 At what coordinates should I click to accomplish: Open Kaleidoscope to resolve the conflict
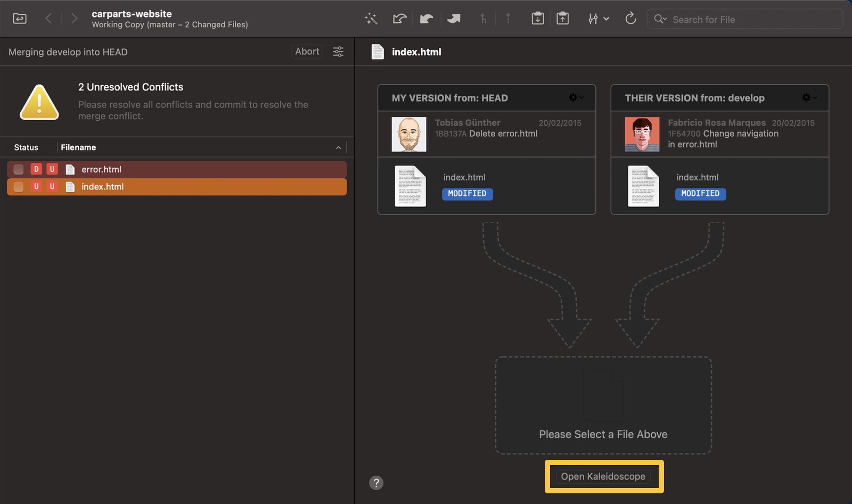click(603, 476)
